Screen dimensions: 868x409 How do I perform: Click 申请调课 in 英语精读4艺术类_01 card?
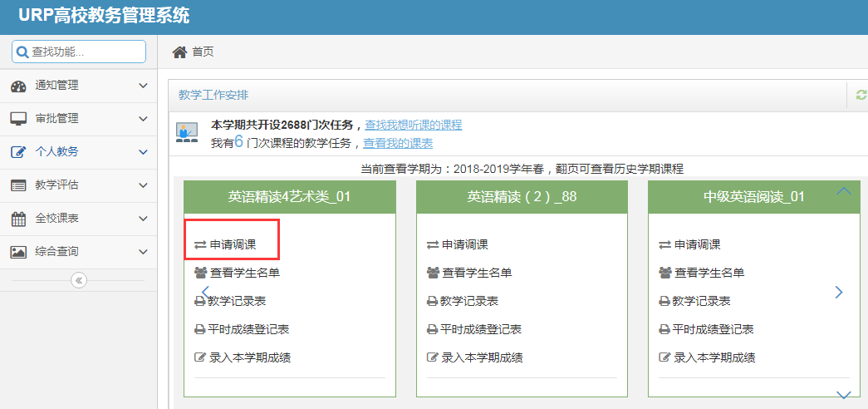tap(233, 245)
